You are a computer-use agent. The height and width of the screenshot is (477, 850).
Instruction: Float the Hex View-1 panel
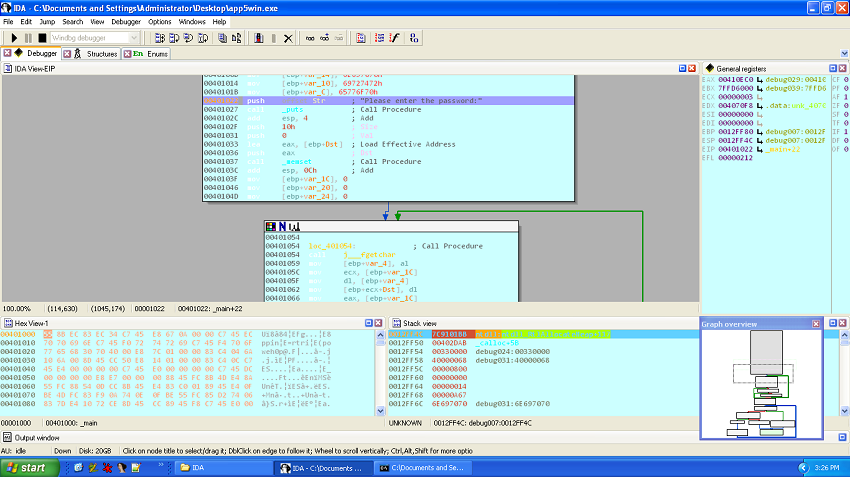[x=369, y=323]
